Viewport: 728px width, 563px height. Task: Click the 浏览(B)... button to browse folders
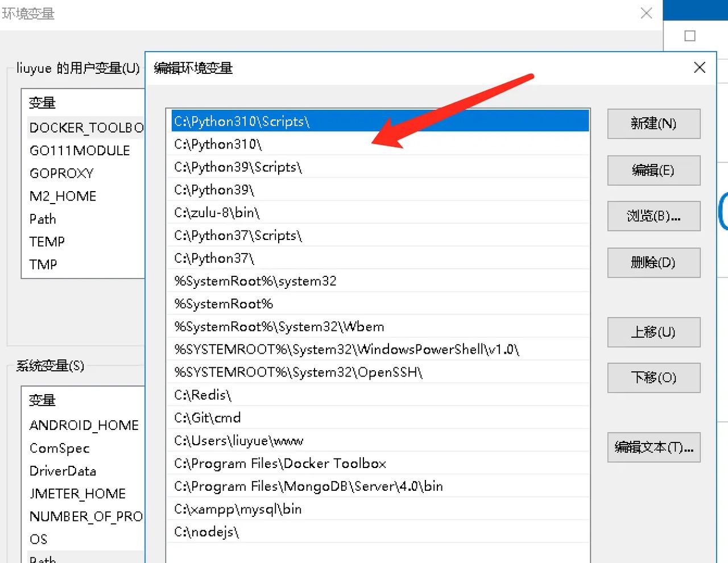(x=653, y=216)
